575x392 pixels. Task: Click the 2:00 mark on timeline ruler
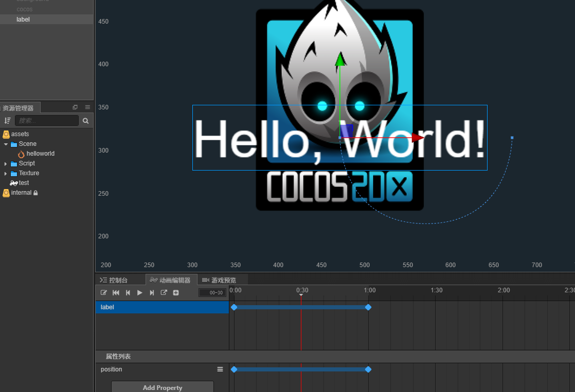click(504, 290)
